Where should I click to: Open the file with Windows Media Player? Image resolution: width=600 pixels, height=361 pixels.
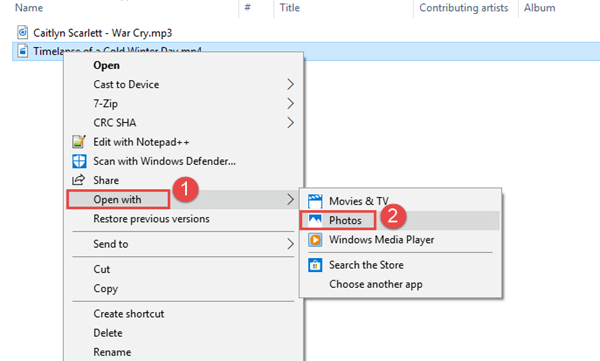(x=401, y=240)
